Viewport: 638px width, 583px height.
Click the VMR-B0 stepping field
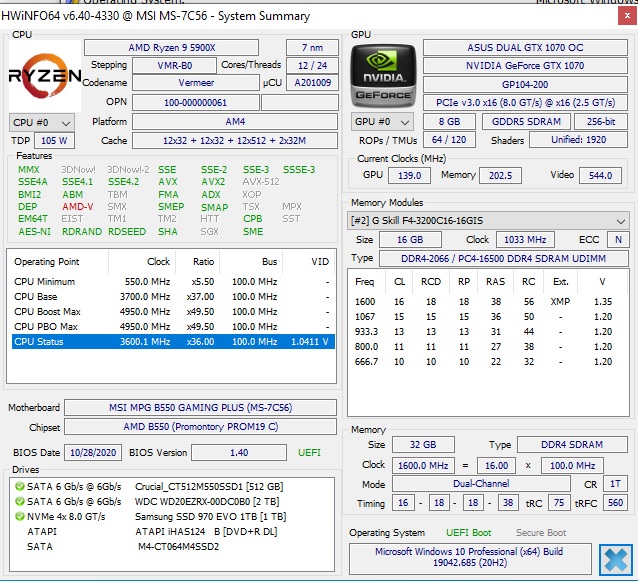174,66
